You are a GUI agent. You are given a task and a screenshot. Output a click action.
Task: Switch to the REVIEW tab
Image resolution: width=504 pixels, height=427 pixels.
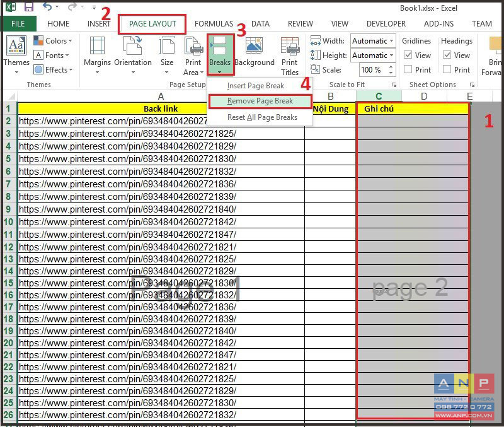301,24
